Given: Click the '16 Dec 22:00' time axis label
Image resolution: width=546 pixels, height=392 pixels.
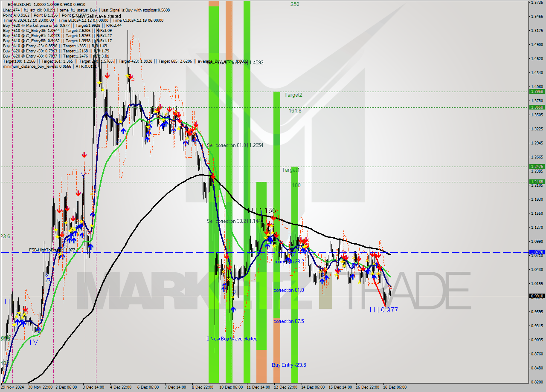Looking at the screenshot, I should (x=367, y=387).
